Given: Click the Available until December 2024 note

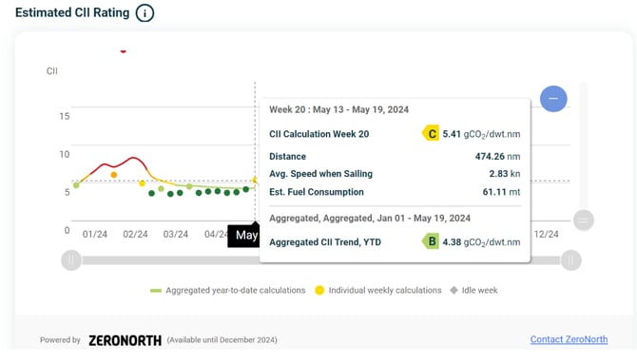Looking at the screenshot, I should 222,340.
